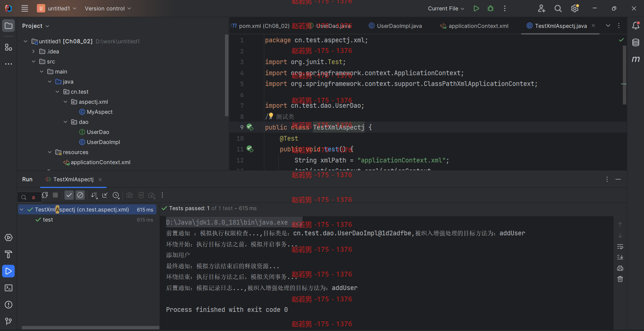Collapse the dao package
Image resolution: width=644 pixels, height=331 pixels.
[65, 122]
